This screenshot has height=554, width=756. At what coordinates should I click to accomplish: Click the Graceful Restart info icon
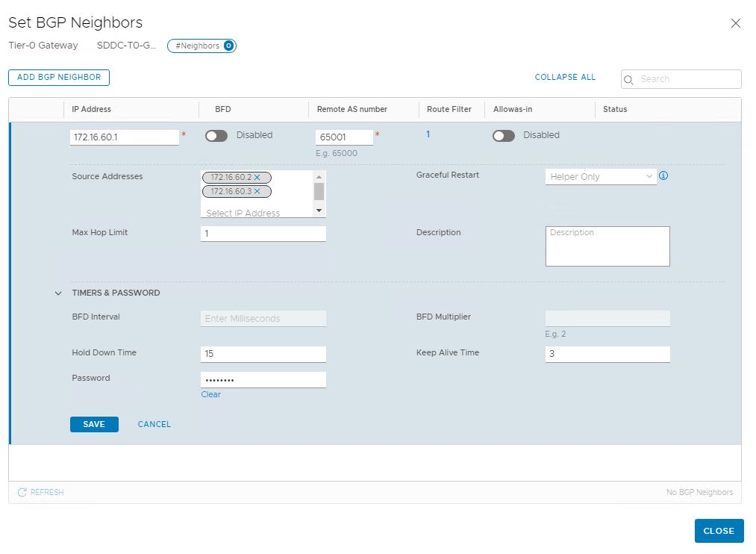(663, 177)
